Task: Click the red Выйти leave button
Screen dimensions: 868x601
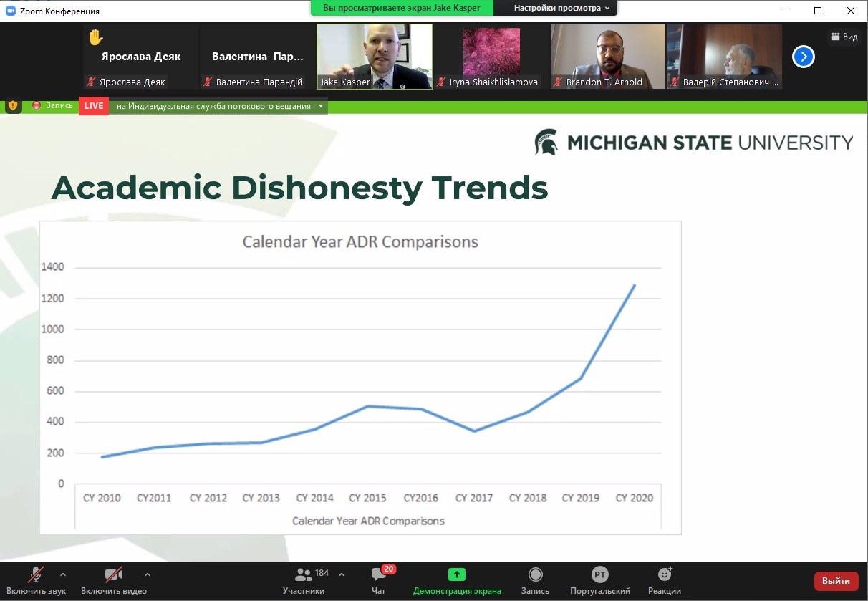Action: [836, 581]
